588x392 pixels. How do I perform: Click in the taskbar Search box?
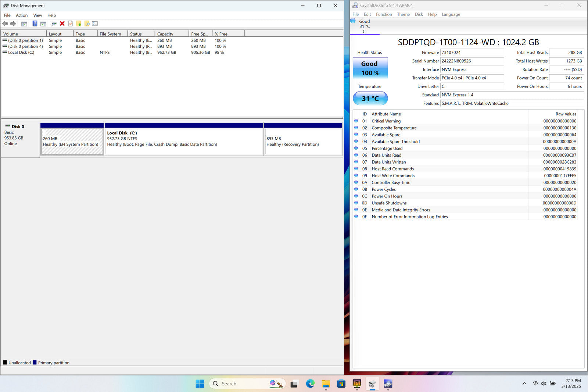point(247,384)
